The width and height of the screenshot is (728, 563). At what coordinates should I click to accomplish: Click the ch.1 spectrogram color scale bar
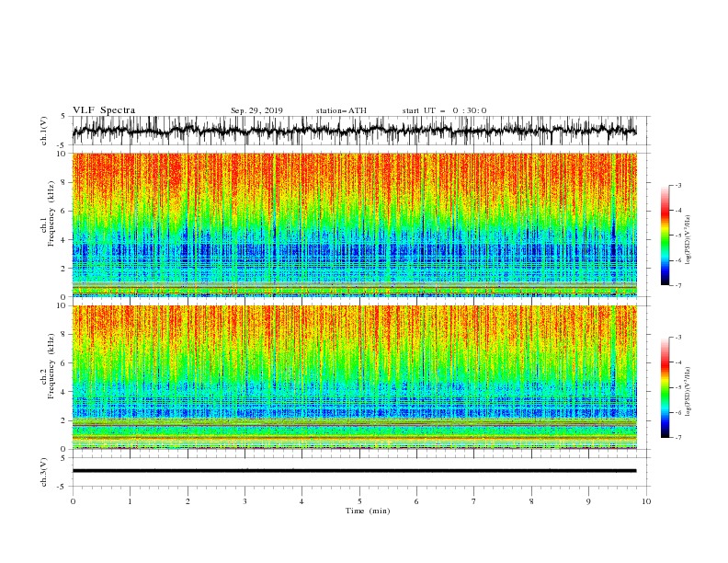(x=665, y=236)
